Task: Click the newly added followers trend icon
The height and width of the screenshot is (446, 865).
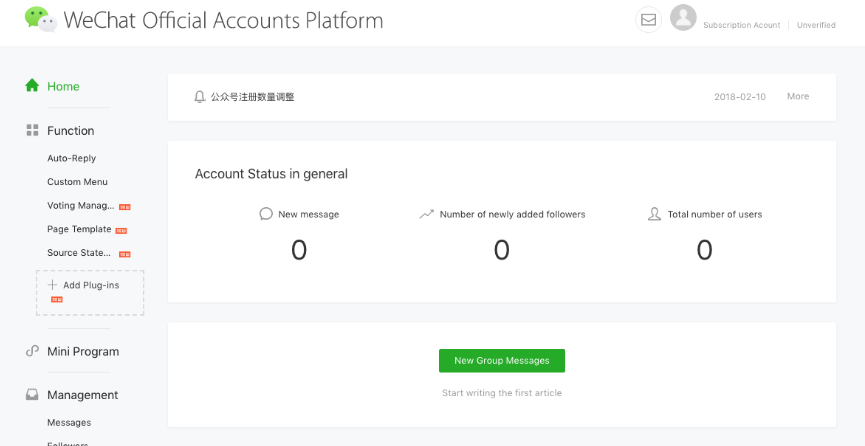Action: tap(427, 214)
